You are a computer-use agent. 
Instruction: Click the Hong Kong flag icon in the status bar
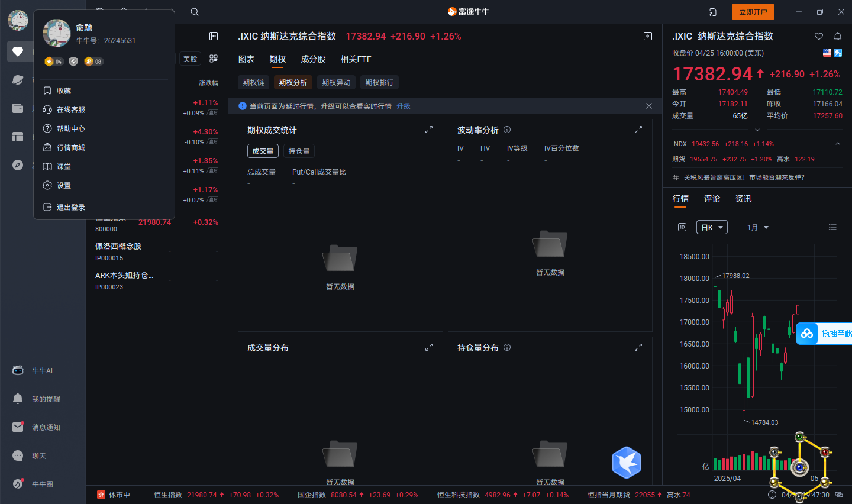point(101,495)
